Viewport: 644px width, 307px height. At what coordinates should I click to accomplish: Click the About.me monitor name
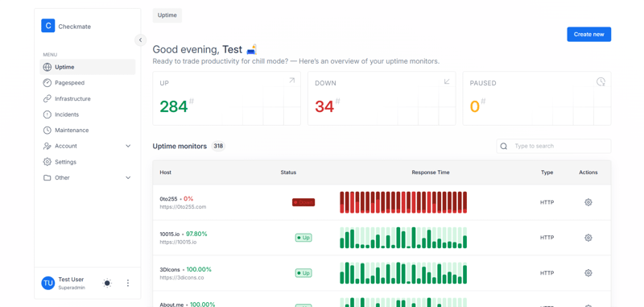172,305
